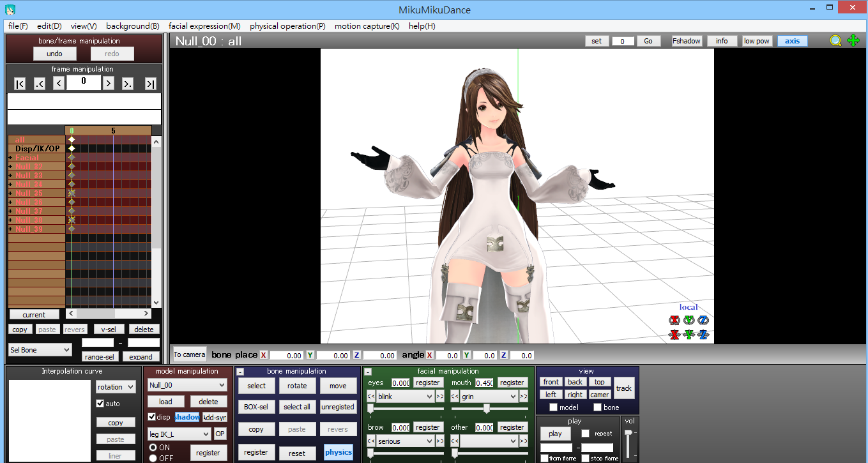Click next mouth morph arrow beside grin
The image size is (868, 463).
[x=524, y=397]
